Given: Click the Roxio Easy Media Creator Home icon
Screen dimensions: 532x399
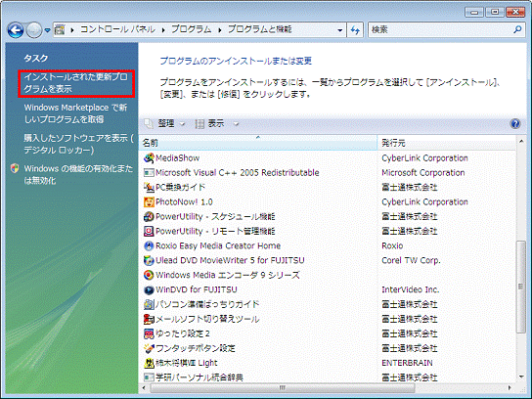Looking at the screenshot, I should tap(149, 245).
